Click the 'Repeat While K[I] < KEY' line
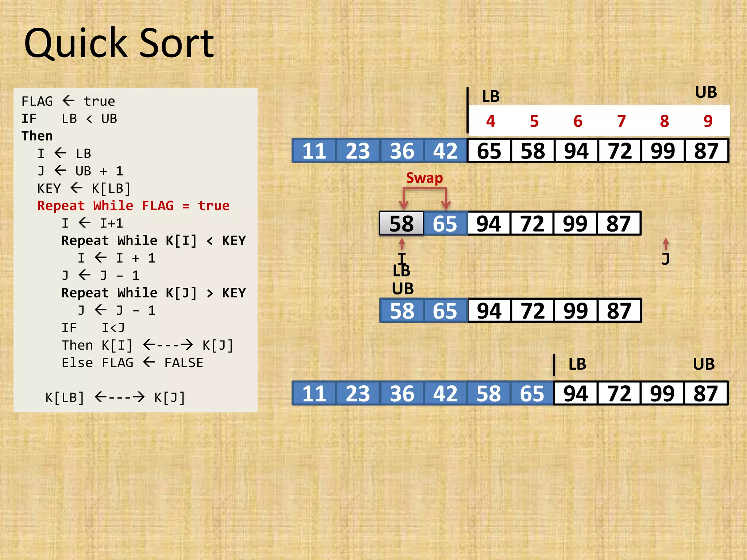 (x=153, y=241)
